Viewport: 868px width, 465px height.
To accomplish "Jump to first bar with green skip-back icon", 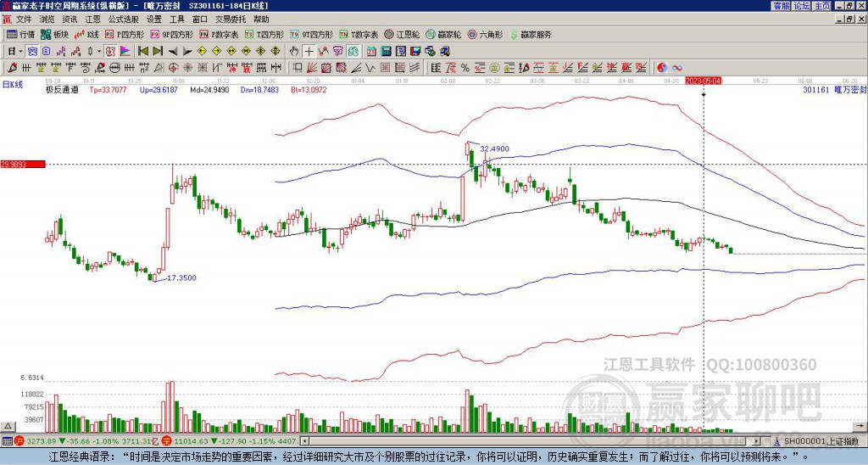I will click(142, 52).
